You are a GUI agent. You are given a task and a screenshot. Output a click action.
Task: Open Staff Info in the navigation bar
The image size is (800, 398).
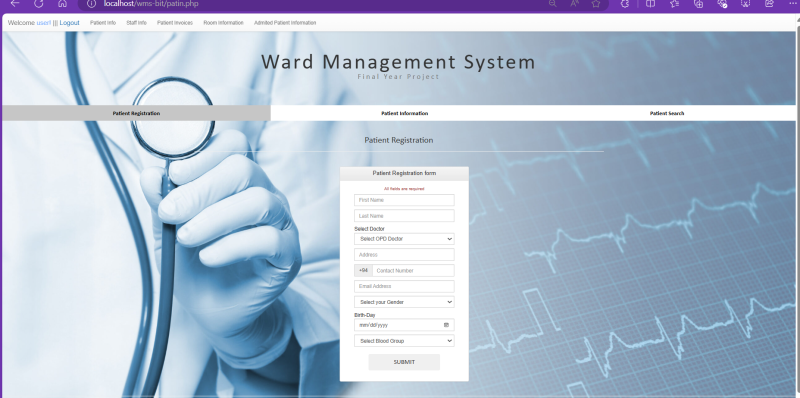[x=136, y=23]
